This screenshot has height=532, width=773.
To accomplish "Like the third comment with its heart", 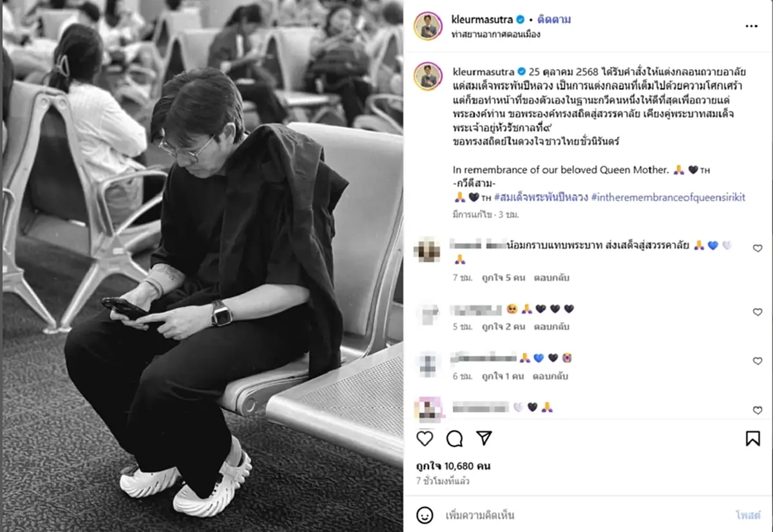I will [758, 361].
